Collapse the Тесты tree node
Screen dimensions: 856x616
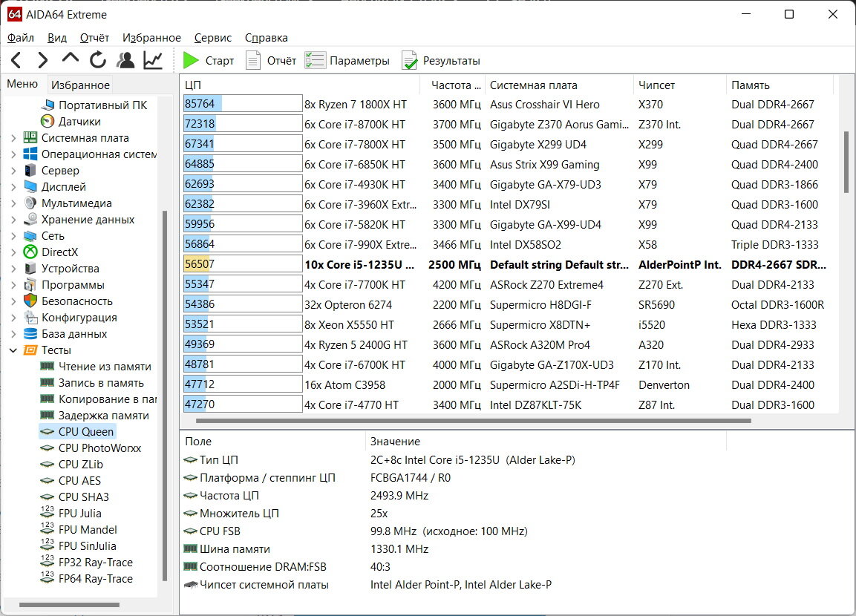click(x=13, y=350)
